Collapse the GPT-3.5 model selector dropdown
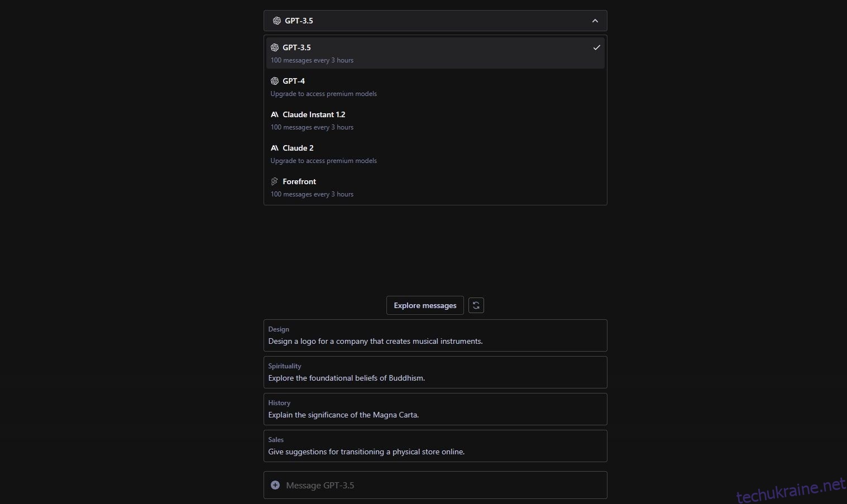The width and height of the screenshot is (847, 504). pyautogui.click(x=435, y=21)
